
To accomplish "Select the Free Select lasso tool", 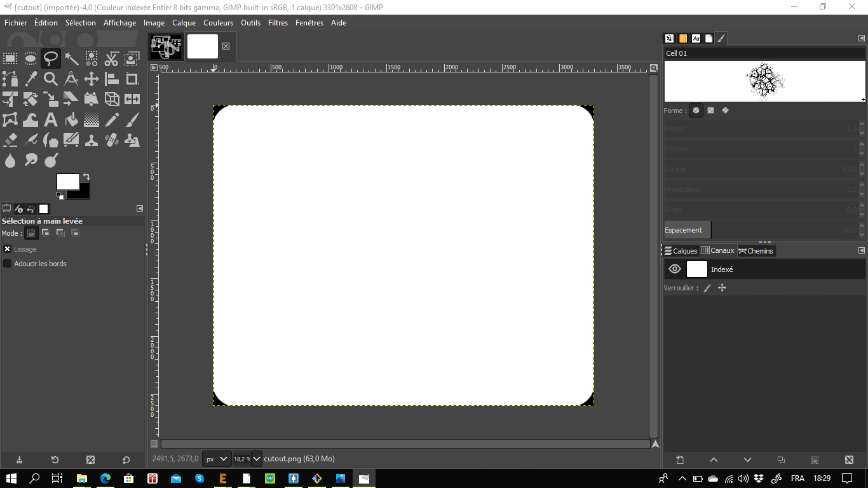I will click(51, 59).
